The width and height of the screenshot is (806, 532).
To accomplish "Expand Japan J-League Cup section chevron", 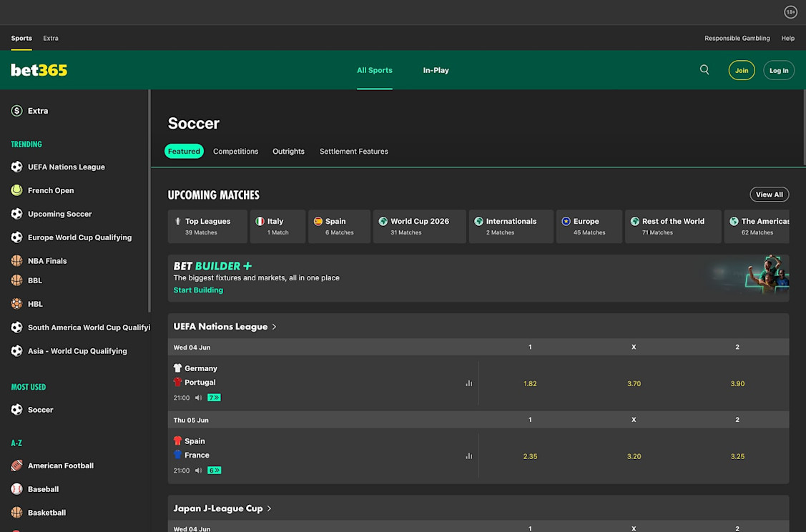I will click(x=270, y=508).
